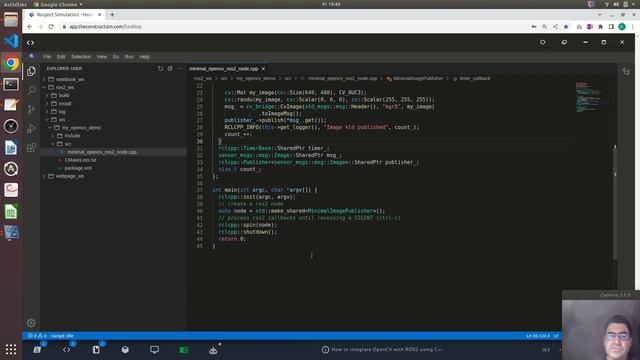Image resolution: width=640 pixels, height=360 pixels.
Task: Open Explorer more actions ellipsis
Action: pos(180,69)
